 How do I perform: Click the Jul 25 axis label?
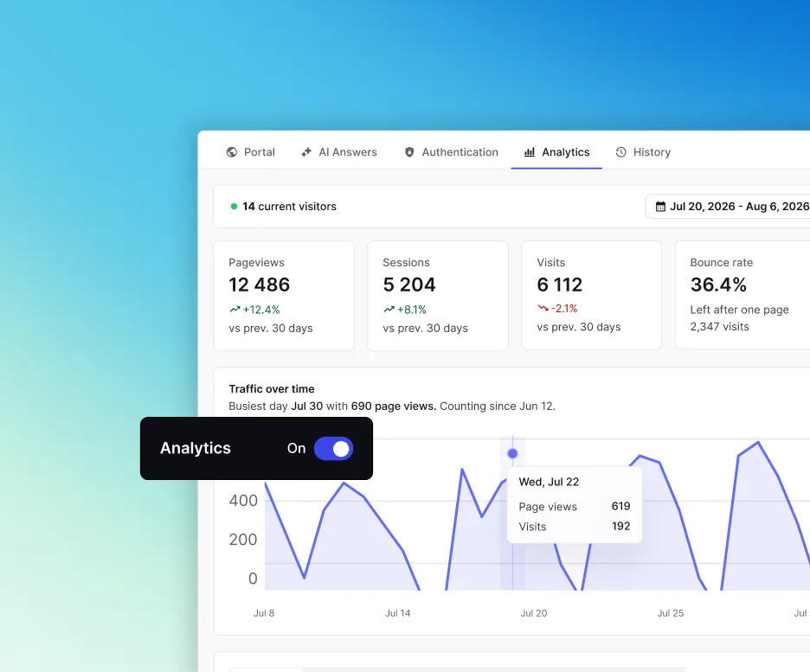pyautogui.click(x=671, y=613)
